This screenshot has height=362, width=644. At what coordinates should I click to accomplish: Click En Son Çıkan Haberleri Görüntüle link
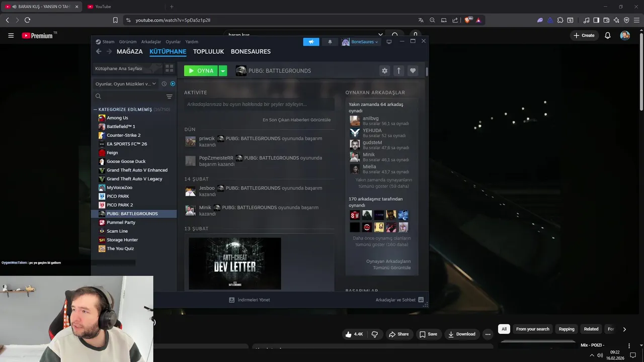click(x=297, y=120)
